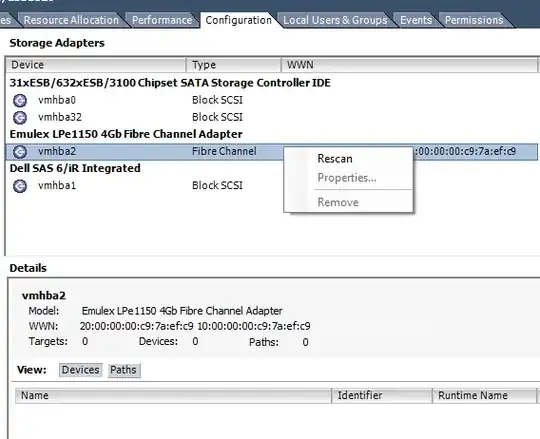Open the Local Users & Groups tab
Image resolution: width=540 pixels, height=439 pixels.
click(335, 20)
